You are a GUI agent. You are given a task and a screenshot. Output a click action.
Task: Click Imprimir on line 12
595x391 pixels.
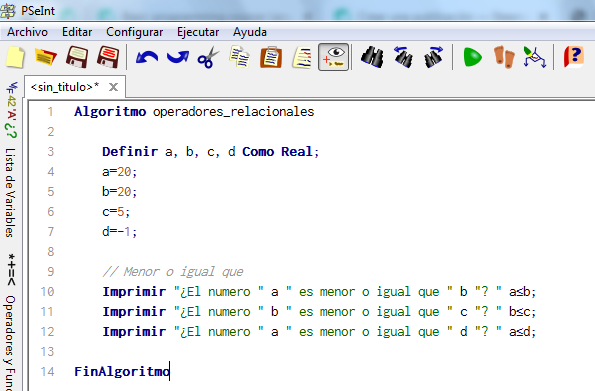[x=134, y=332]
